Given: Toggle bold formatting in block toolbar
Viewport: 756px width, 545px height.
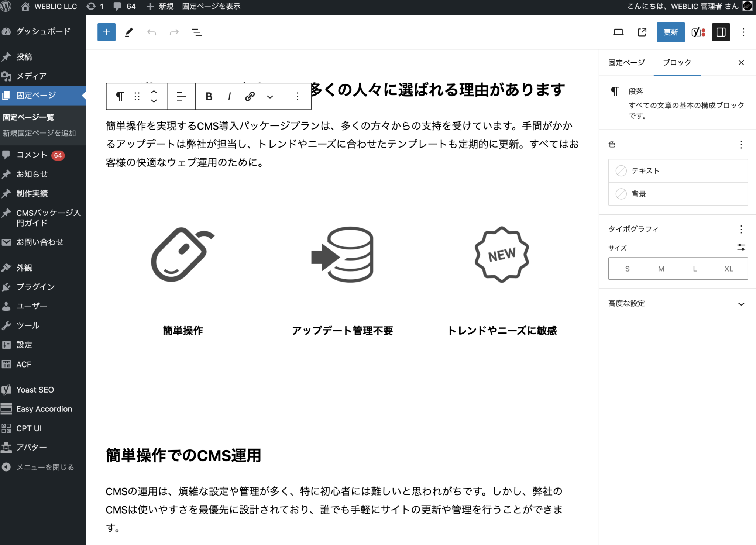Looking at the screenshot, I should click(209, 96).
